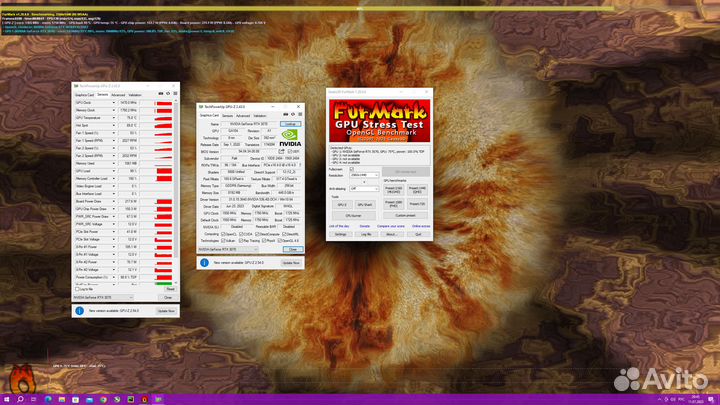Open GPU Load sensor dropdown arrow
This screenshot has width=720, height=405.
click(113, 171)
